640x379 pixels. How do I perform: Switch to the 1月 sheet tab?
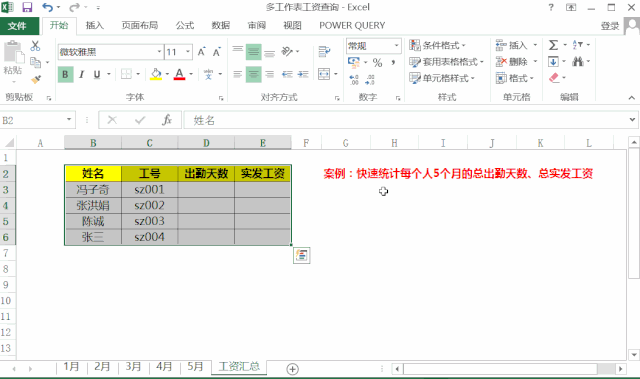71,367
